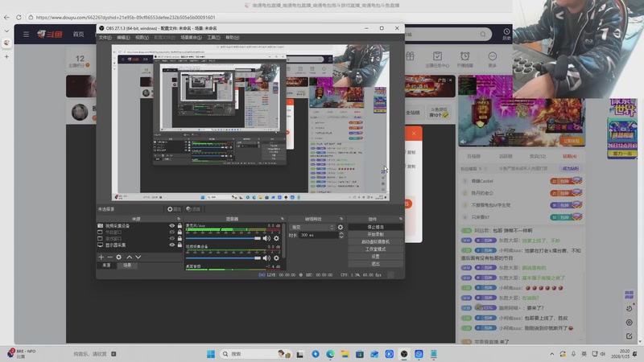Open the 场景集合 menu in OBS

point(191,37)
